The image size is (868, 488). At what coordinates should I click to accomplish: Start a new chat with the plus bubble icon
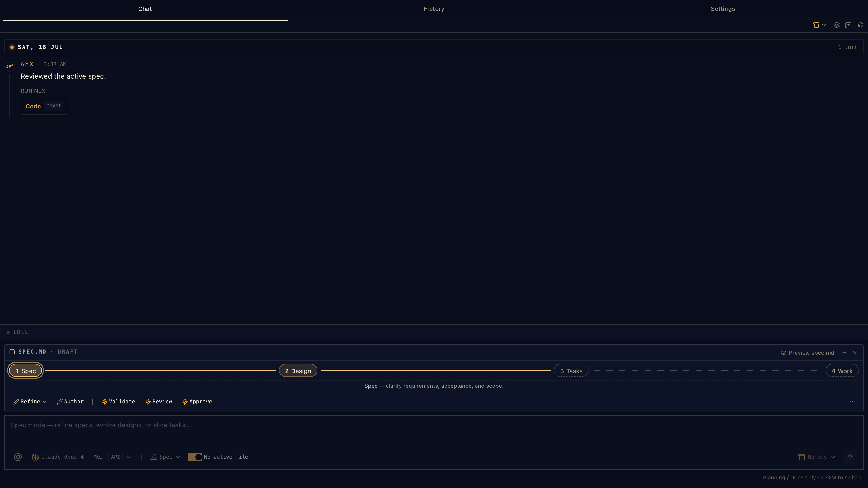(x=848, y=25)
